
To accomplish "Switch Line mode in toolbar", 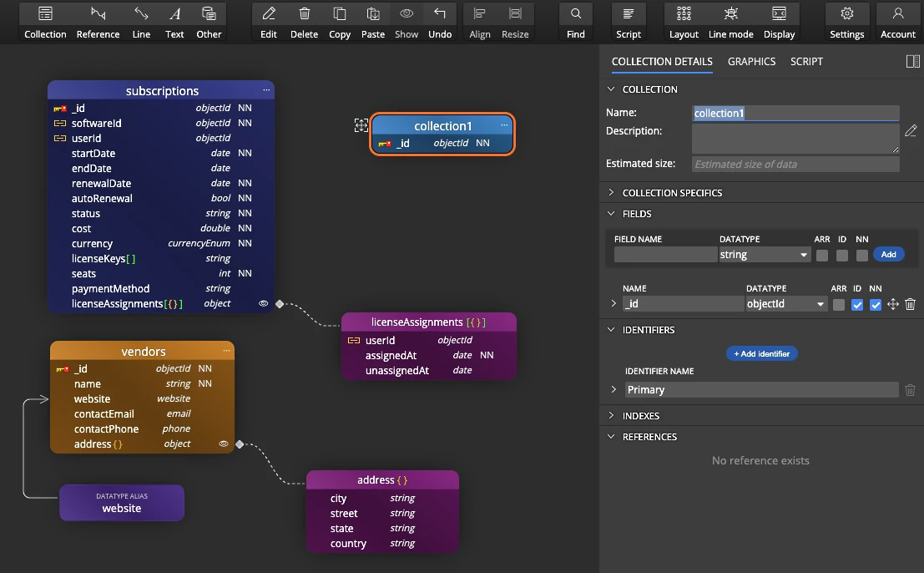I will [x=730, y=23].
